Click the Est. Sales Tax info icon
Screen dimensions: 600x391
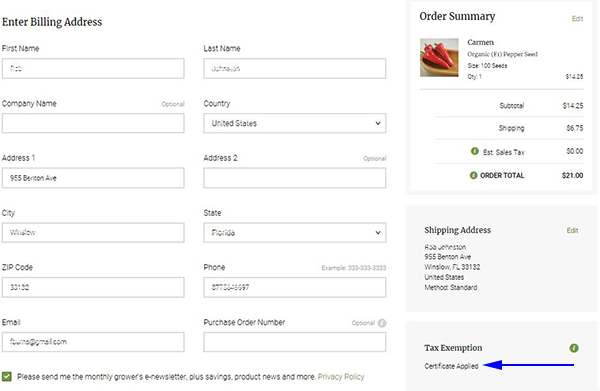[474, 151]
